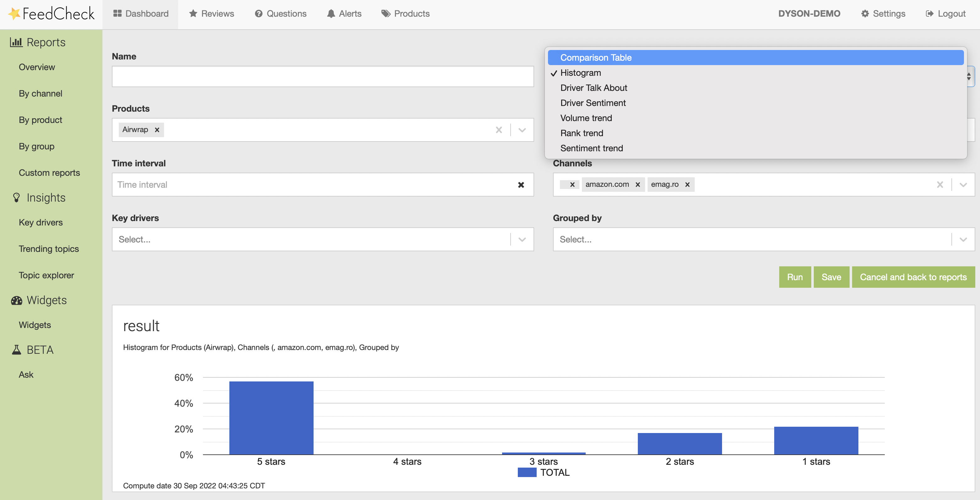
Task: Expand the Channels dropdown chevron
Action: coord(963,185)
